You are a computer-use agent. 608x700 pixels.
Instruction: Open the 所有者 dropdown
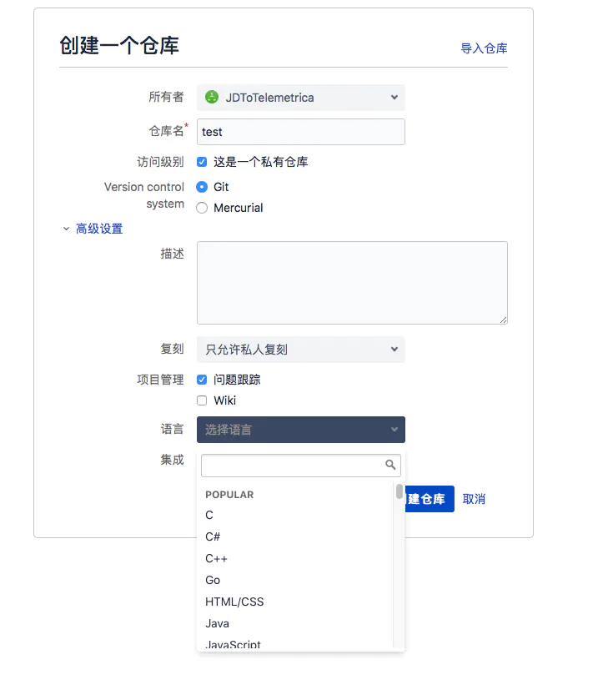click(x=300, y=97)
